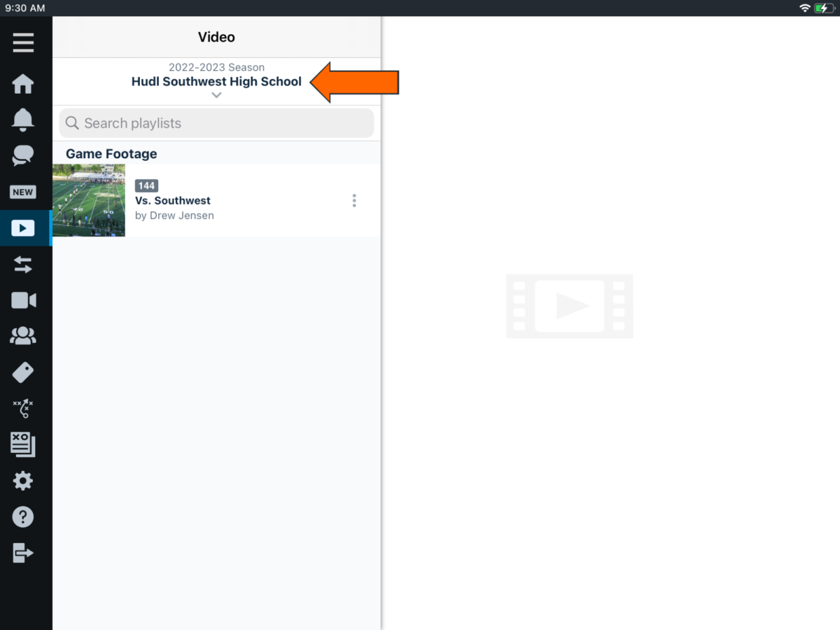This screenshot has width=840, height=630.
Task: Open the Tags section
Action: pos(23,372)
